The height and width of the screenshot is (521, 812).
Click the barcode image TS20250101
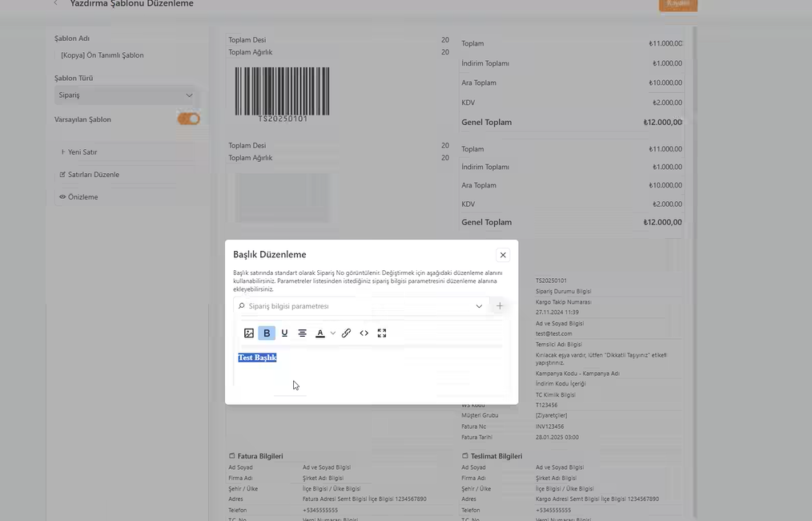[282, 94]
